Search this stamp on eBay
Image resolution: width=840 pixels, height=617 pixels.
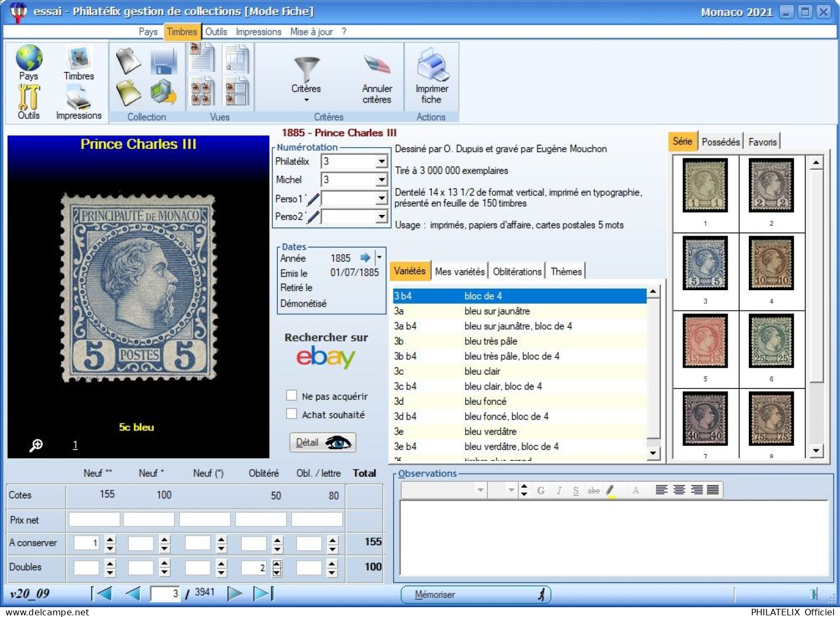(326, 357)
